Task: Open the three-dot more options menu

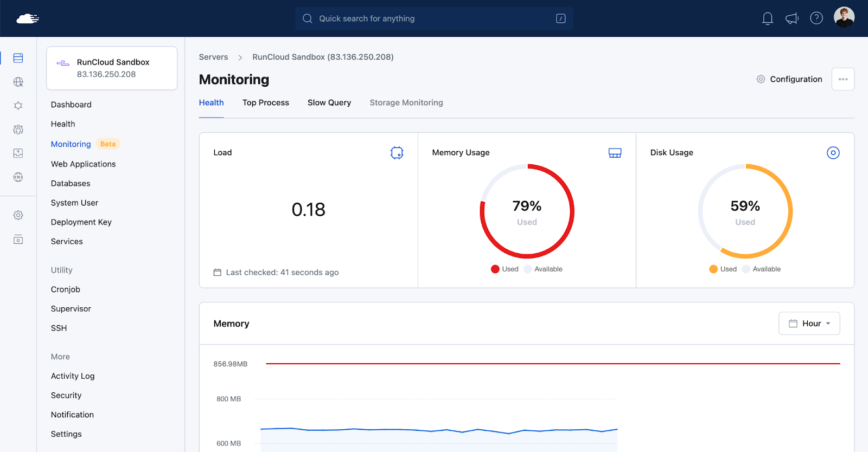Action: [x=843, y=79]
